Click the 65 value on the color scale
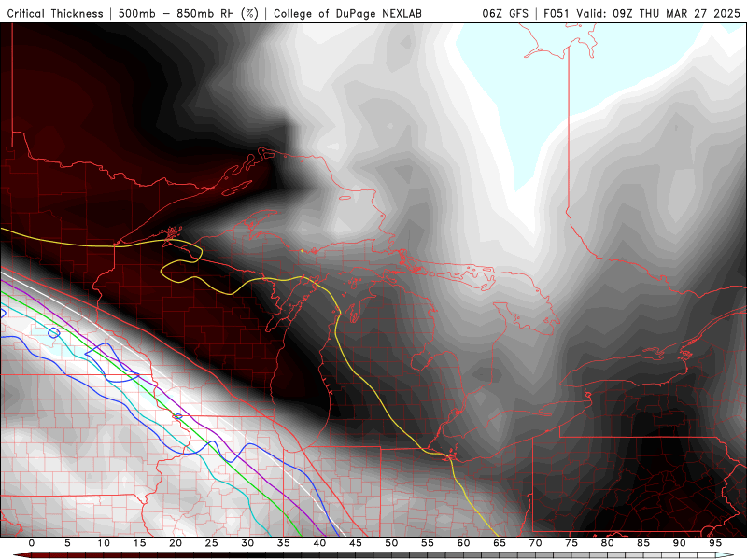747x560 pixels. [500, 543]
